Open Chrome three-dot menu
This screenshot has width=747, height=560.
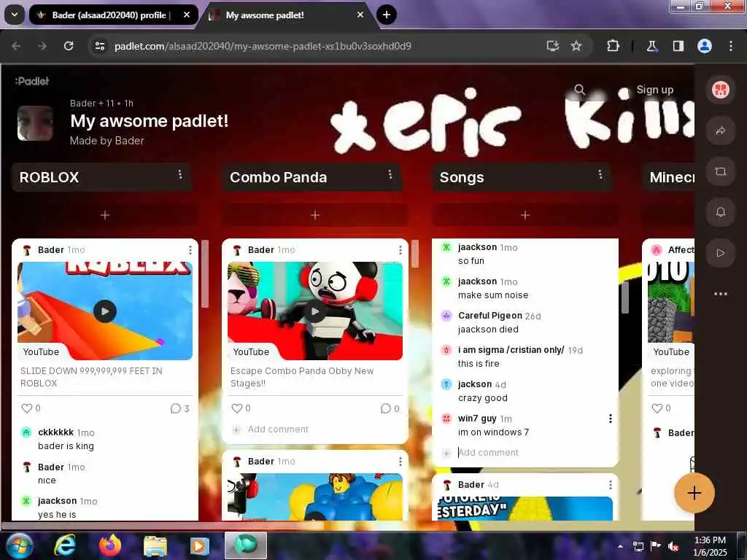coord(731,46)
